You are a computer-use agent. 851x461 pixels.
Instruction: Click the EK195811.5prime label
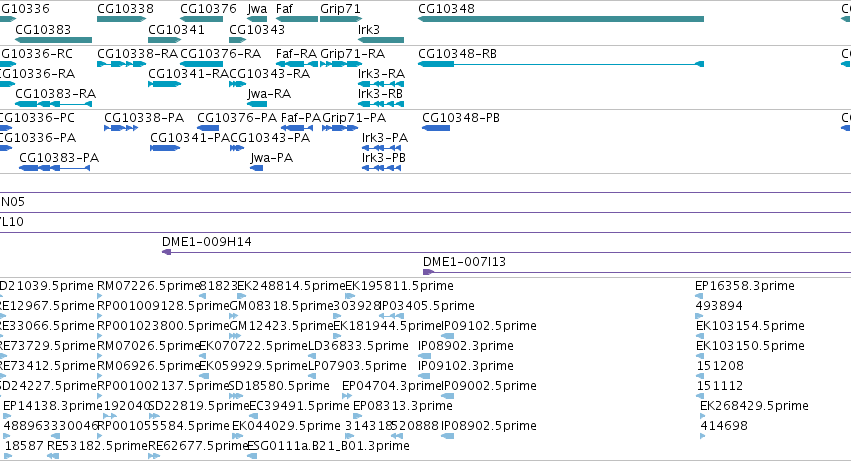coord(399,286)
